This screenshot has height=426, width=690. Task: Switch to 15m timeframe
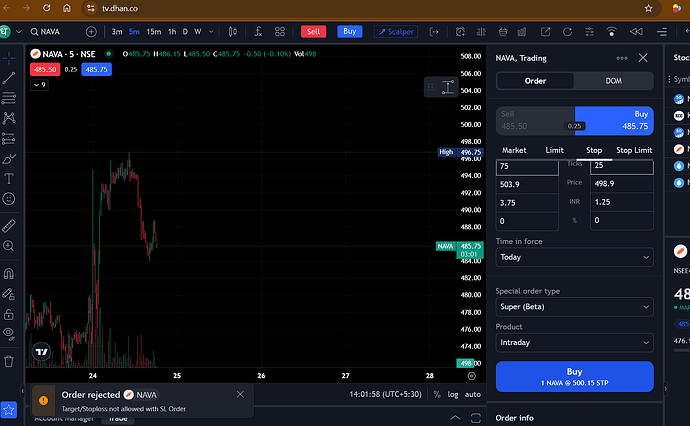pyautogui.click(x=154, y=32)
